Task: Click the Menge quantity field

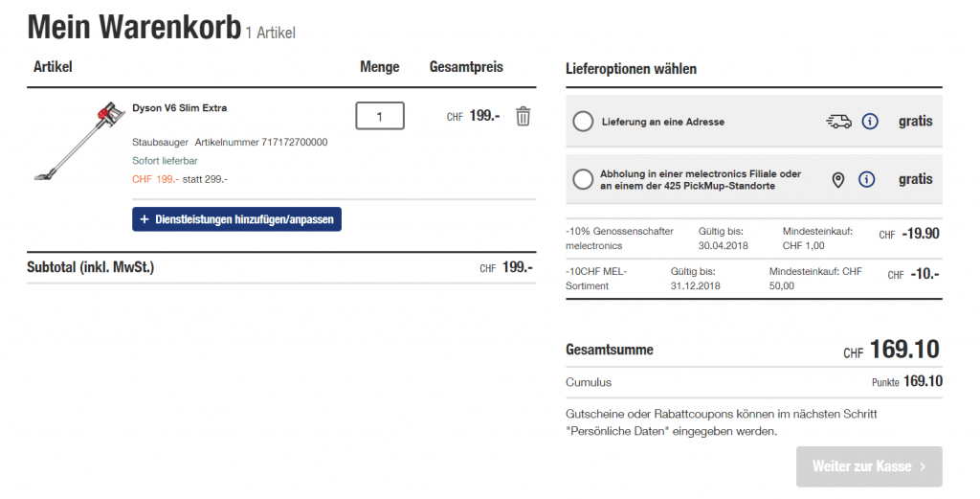Action: (x=380, y=116)
